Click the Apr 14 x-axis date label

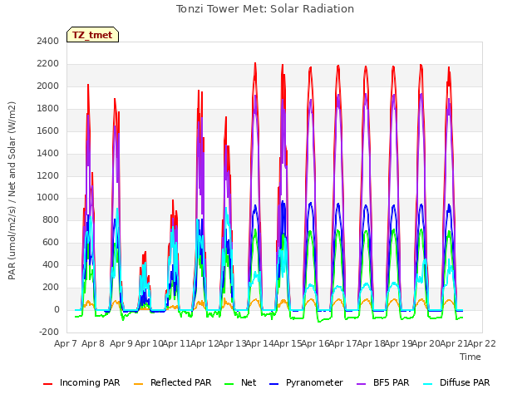click(x=260, y=343)
